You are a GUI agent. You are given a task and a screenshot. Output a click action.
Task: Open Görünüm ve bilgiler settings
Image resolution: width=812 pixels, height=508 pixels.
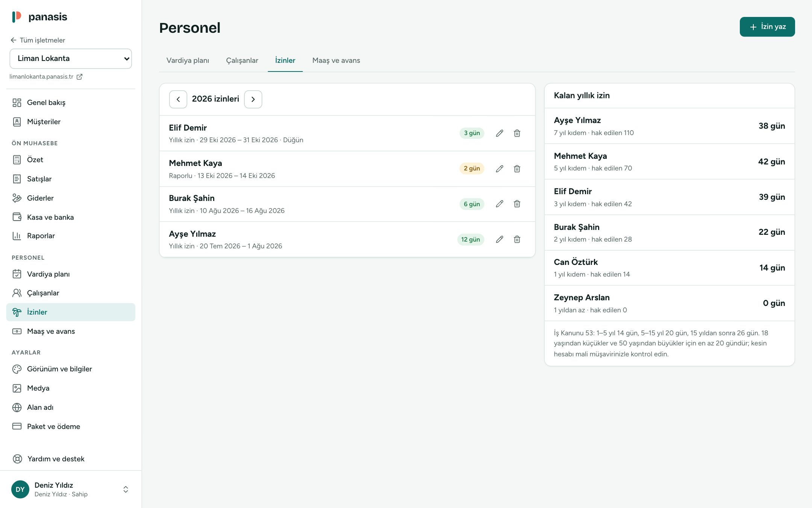coord(71,369)
